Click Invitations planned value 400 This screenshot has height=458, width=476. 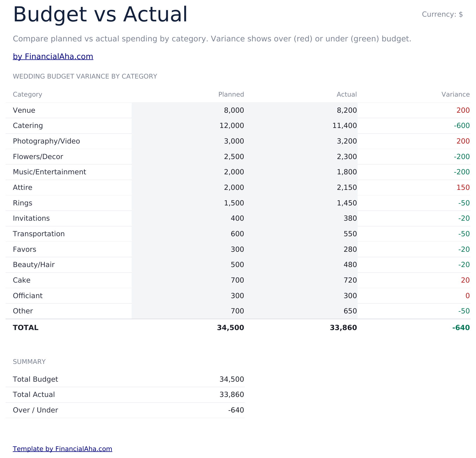pos(237,218)
